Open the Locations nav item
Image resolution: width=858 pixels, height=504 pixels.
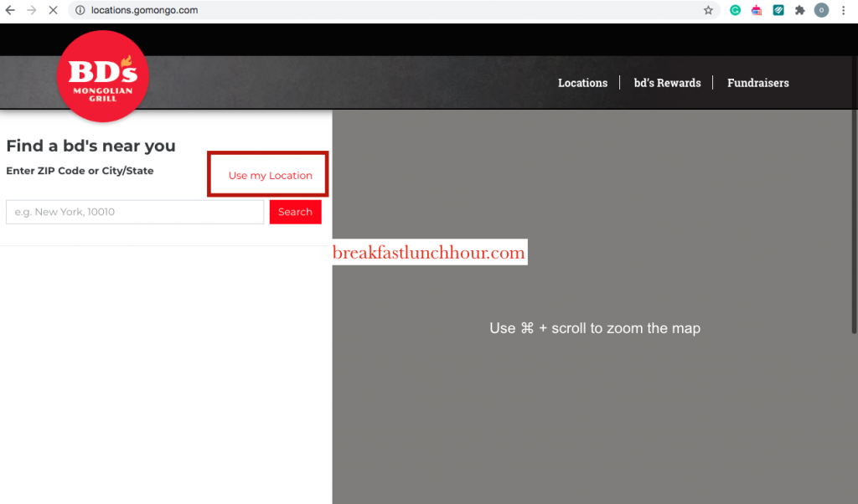(582, 83)
